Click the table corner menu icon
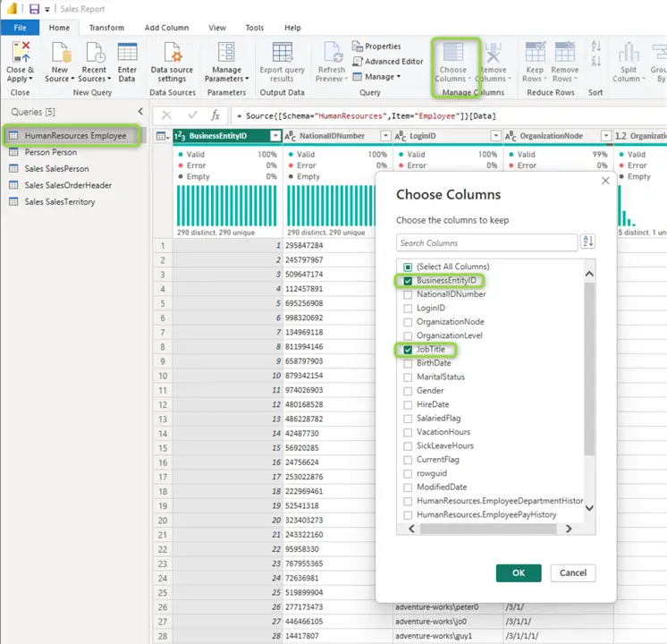 point(163,136)
